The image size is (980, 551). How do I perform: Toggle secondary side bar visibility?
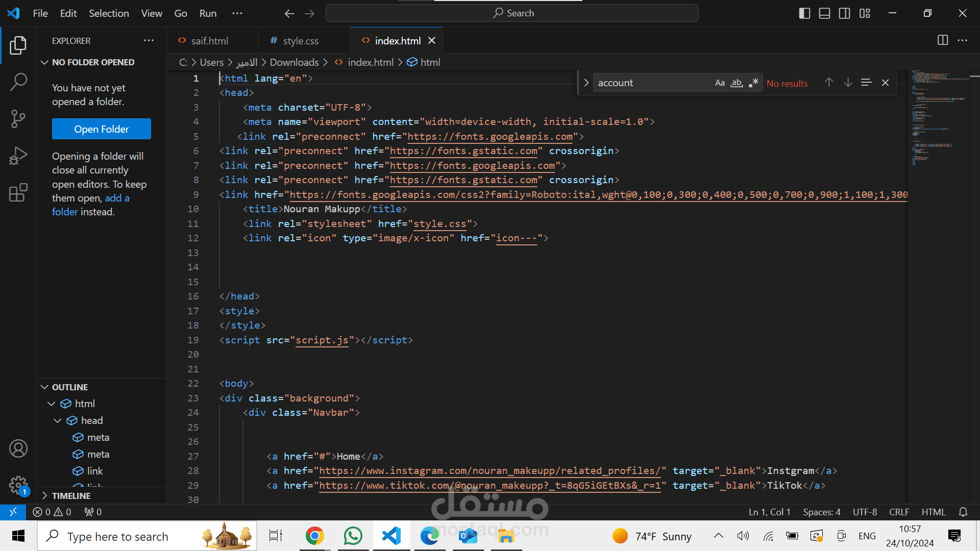click(x=845, y=13)
